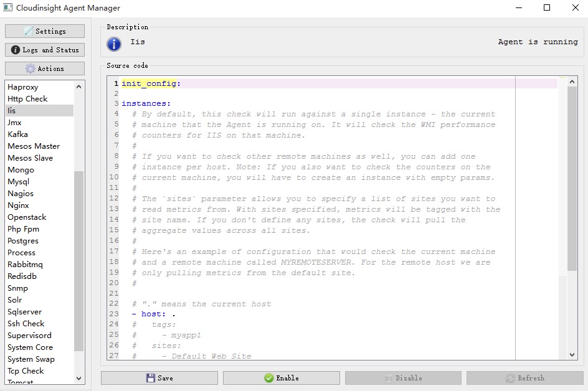Click the Cloudinsight app icon in title bar
The height and width of the screenshot is (391, 588).
7,7
